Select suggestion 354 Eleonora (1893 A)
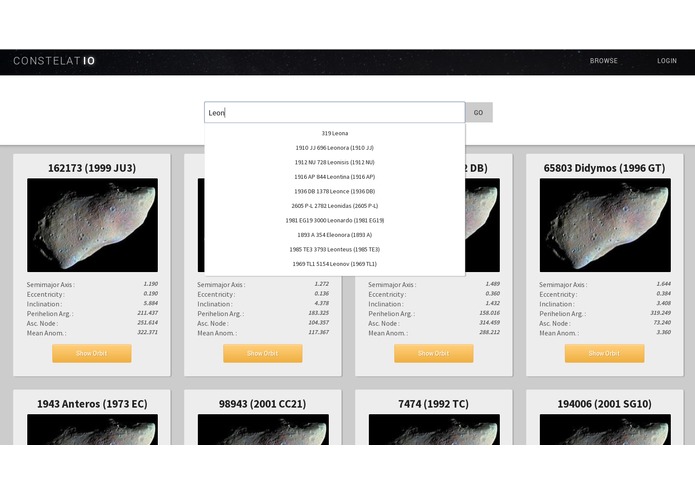This screenshot has width=695, height=494. point(335,235)
